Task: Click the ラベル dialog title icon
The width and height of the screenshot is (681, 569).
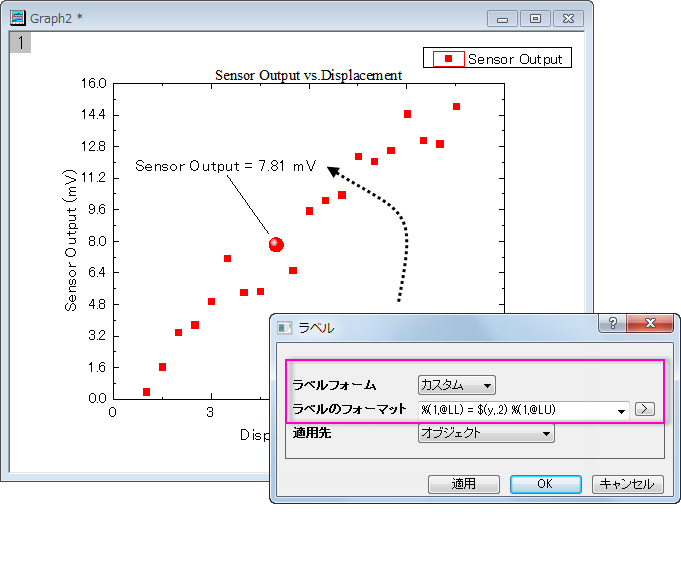Action: click(x=284, y=328)
